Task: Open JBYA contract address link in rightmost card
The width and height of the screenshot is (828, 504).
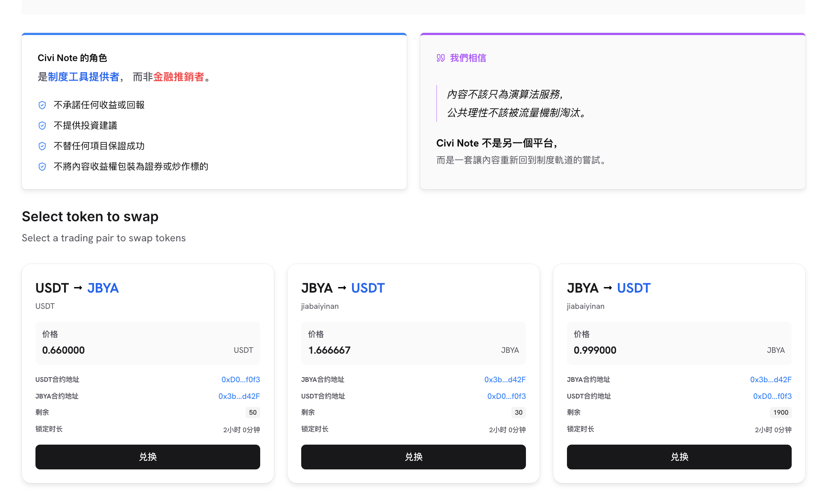Action: [x=770, y=380]
